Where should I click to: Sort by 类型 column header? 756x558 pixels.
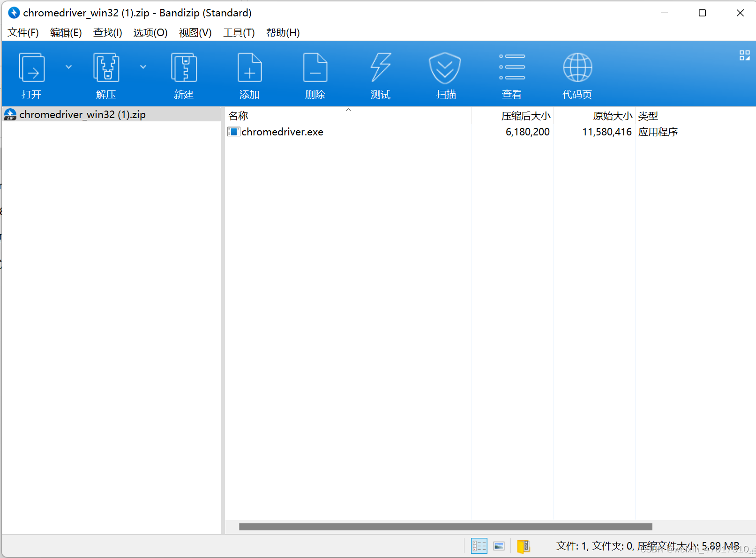click(x=696, y=116)
